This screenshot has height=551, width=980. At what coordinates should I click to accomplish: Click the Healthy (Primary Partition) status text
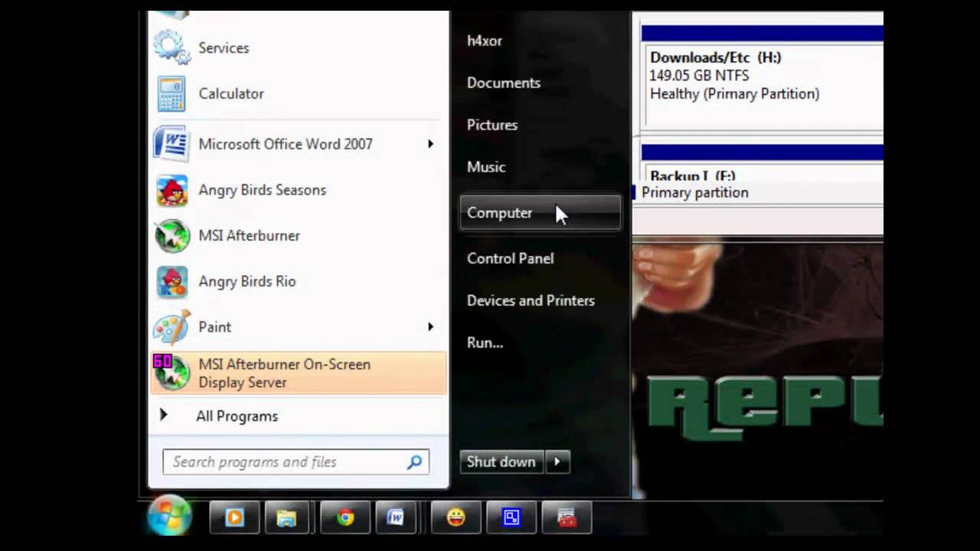734,94
